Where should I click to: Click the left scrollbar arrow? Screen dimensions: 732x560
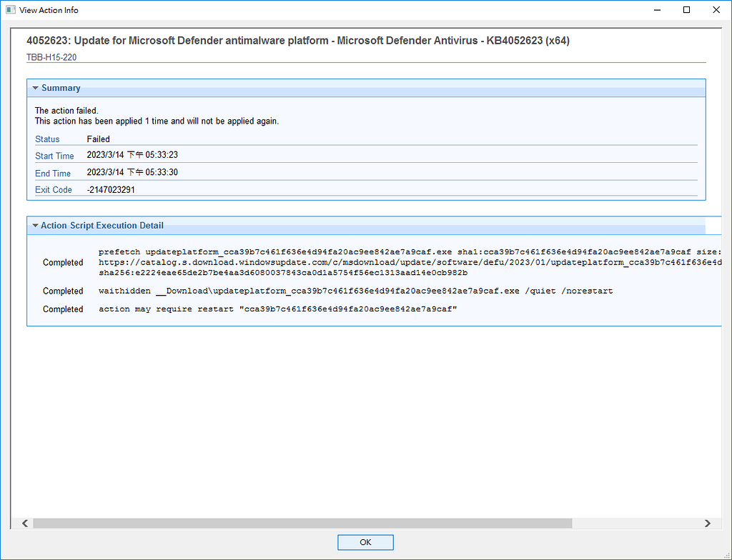tap(24, 523)
